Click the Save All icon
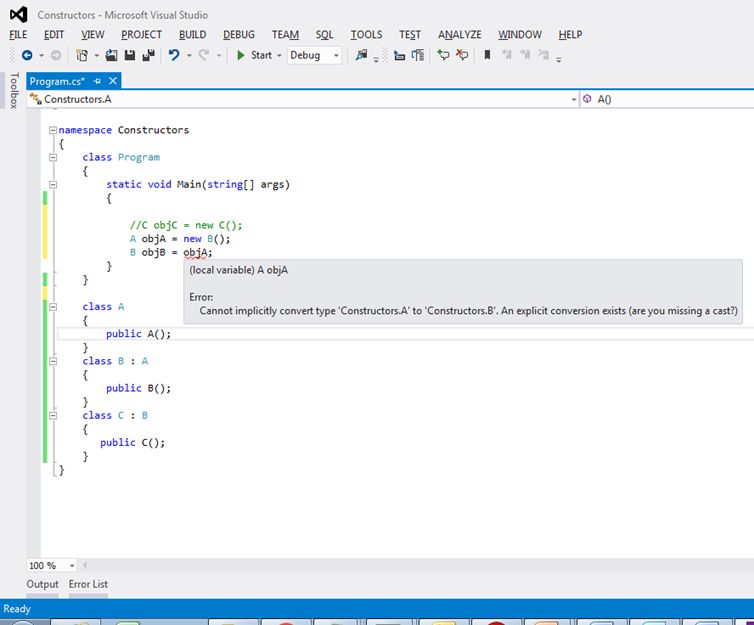 [148, 56]
